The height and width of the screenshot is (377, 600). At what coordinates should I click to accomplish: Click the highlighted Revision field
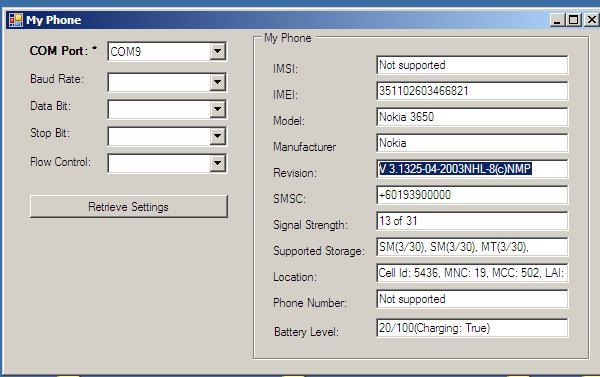point(472,169)
